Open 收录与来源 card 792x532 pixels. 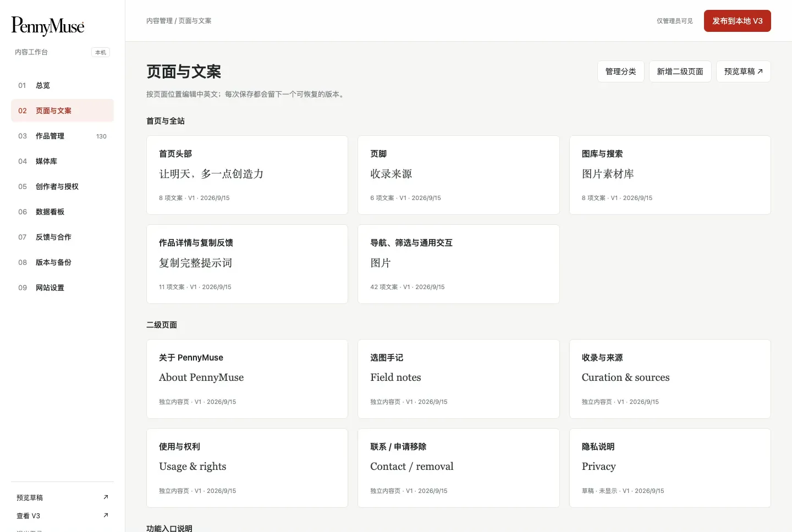tap(670, 379)
